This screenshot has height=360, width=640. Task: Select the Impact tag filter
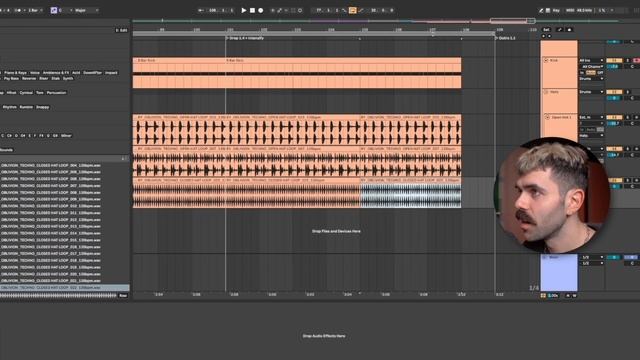pyautogui.click(x=111, y=73)
